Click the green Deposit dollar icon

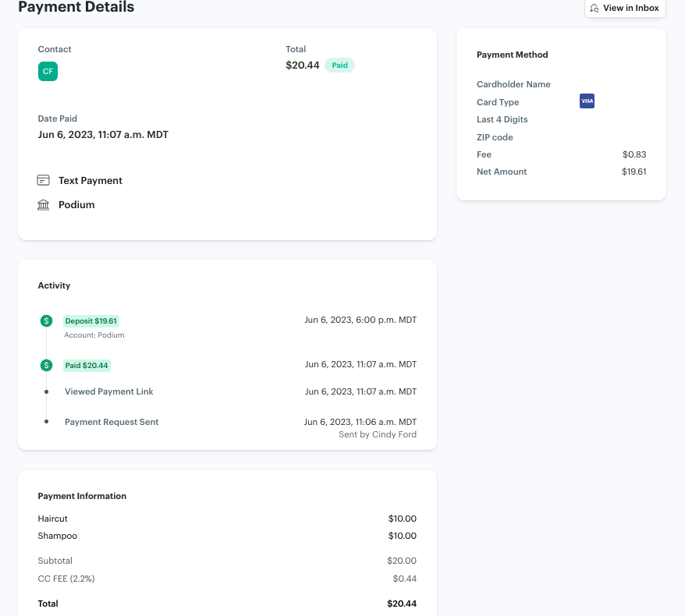48,320
